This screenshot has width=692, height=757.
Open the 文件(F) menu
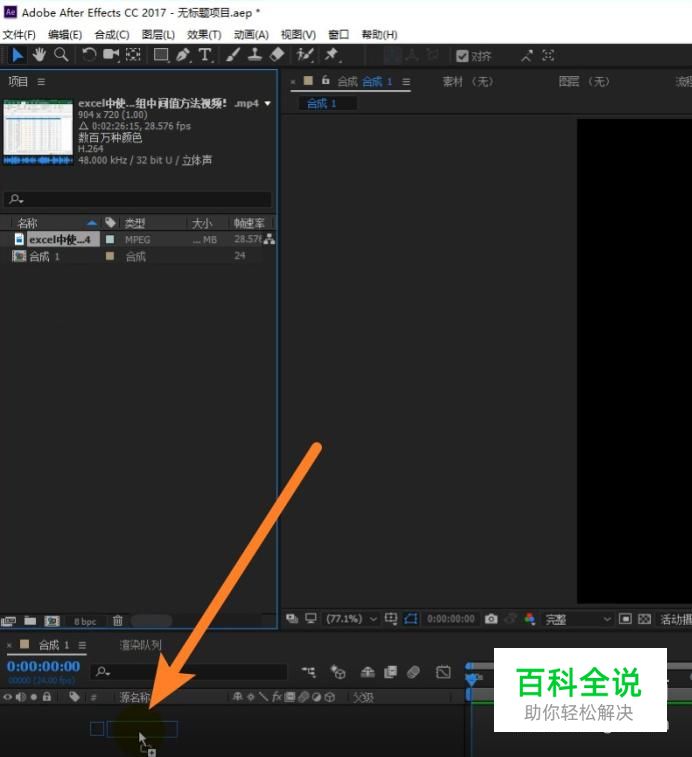[x=19, y=35]
